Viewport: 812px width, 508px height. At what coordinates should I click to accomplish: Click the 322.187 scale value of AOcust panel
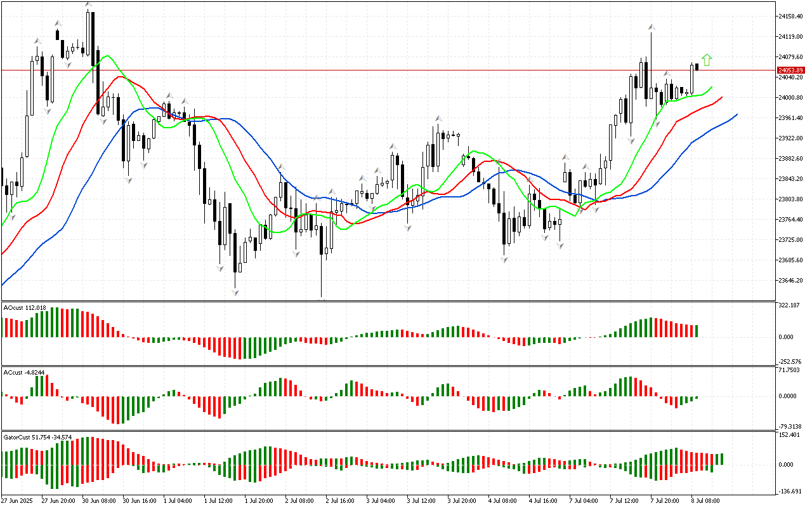(791, 305)
